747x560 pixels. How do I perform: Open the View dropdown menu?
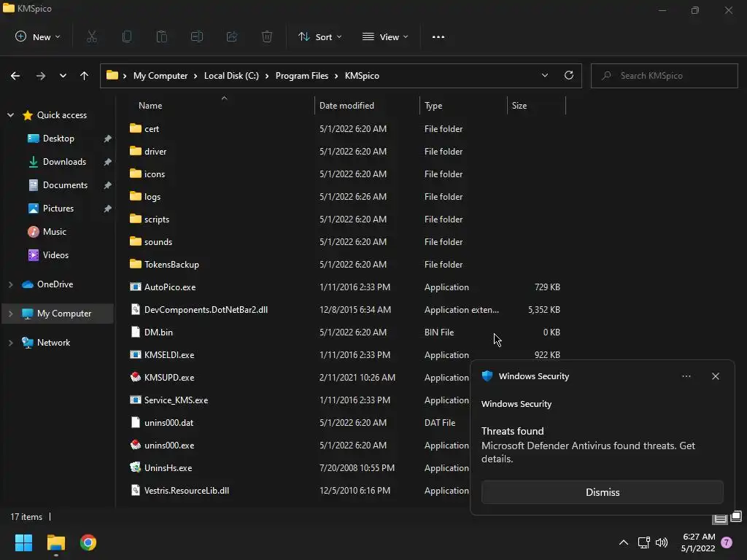385,36
